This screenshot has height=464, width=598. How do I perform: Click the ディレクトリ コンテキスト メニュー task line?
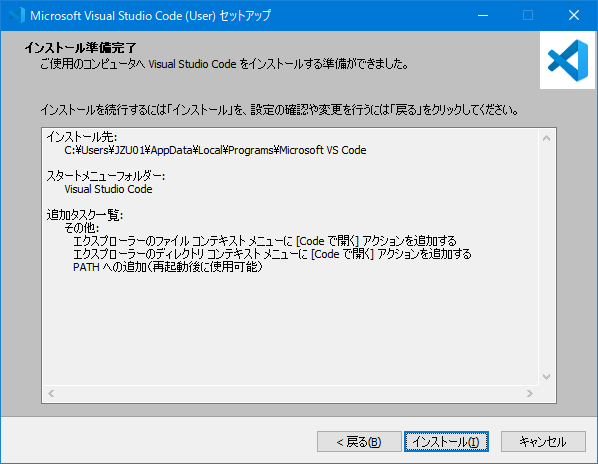point(272,254)
